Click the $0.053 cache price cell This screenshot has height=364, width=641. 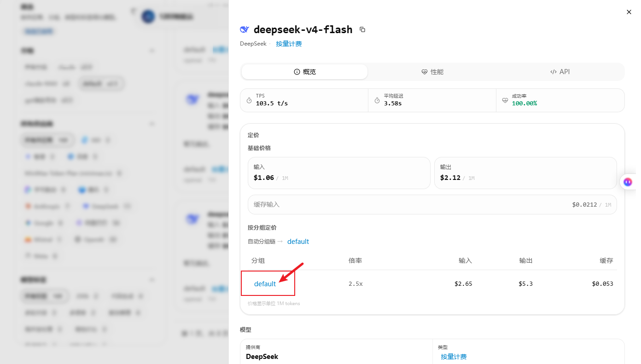(603, 284)
